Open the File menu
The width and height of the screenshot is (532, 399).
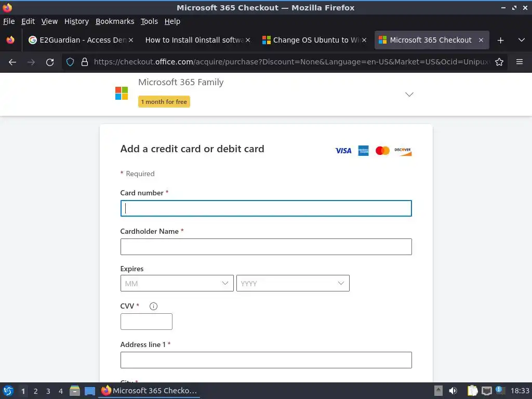(x=9, y=21)
